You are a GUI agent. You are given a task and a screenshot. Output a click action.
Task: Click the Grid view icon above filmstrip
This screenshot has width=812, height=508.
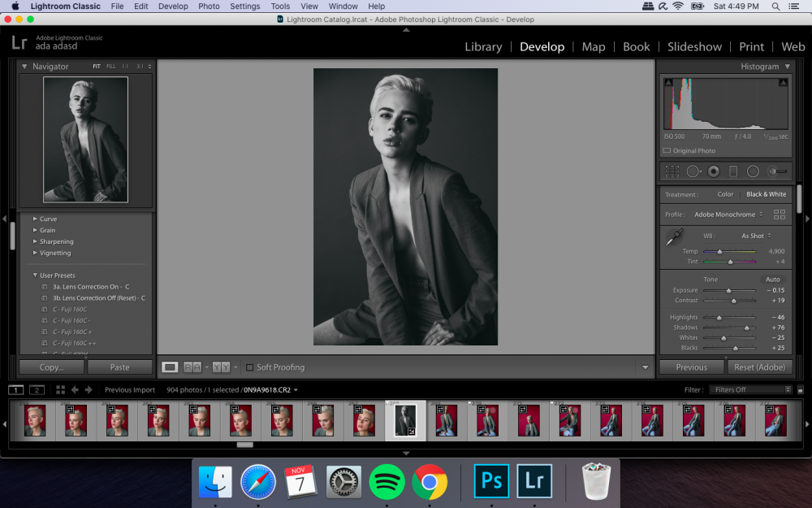pyautogui.click(x=60, y=390)
